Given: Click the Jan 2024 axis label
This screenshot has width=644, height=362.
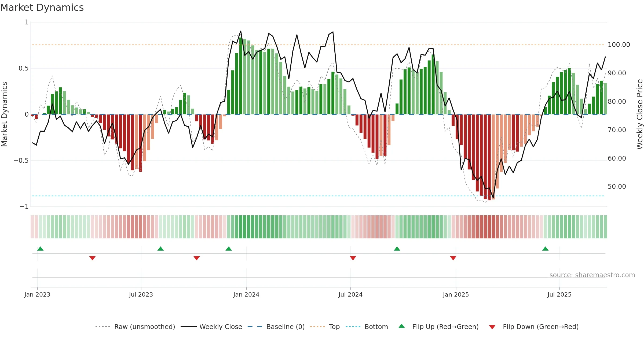Looking at the screenshot, I should pyautogui.click(x=246, y=294).
